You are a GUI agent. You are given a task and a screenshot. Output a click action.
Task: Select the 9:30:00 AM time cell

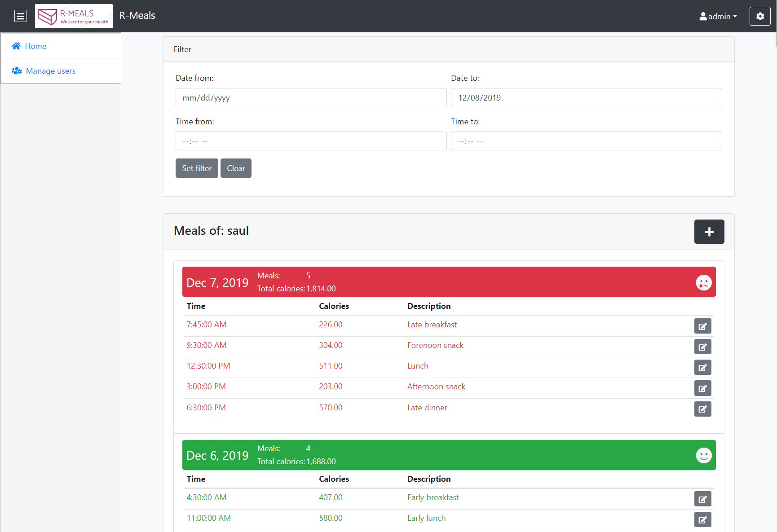click(x=207, y=345)
